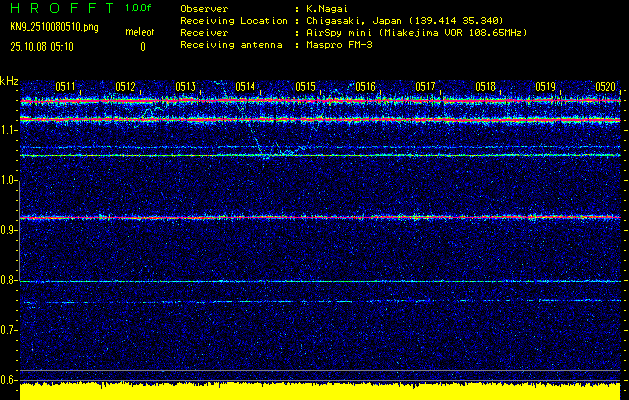This screenshot has width=629, height=400.
Task: Click the 0511 time marker
Action: [x=65, y=87]
